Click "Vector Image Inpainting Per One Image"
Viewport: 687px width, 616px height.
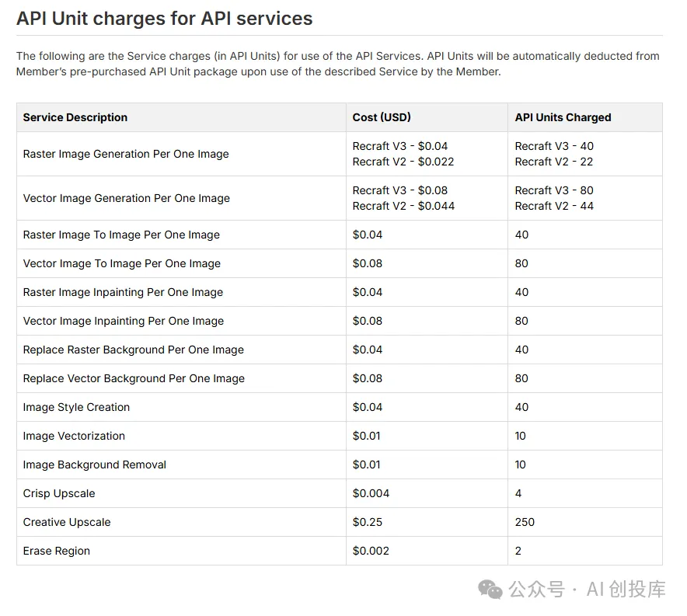pos(123,322)
